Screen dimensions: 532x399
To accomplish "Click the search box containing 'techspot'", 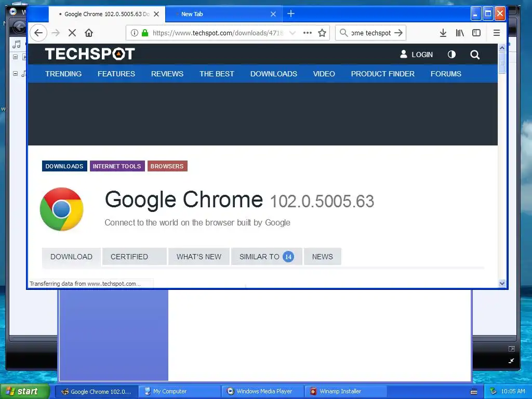I will (x=370, y=33).
